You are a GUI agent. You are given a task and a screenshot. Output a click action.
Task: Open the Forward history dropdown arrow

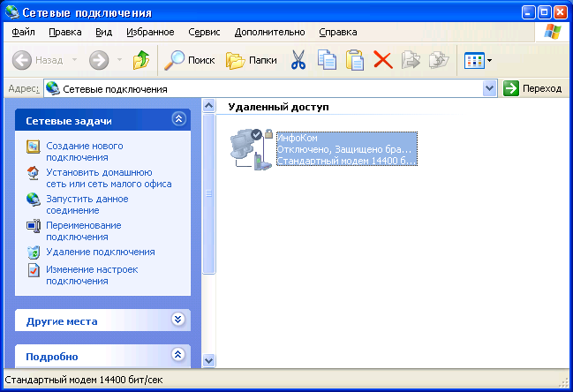click(119, 59)
